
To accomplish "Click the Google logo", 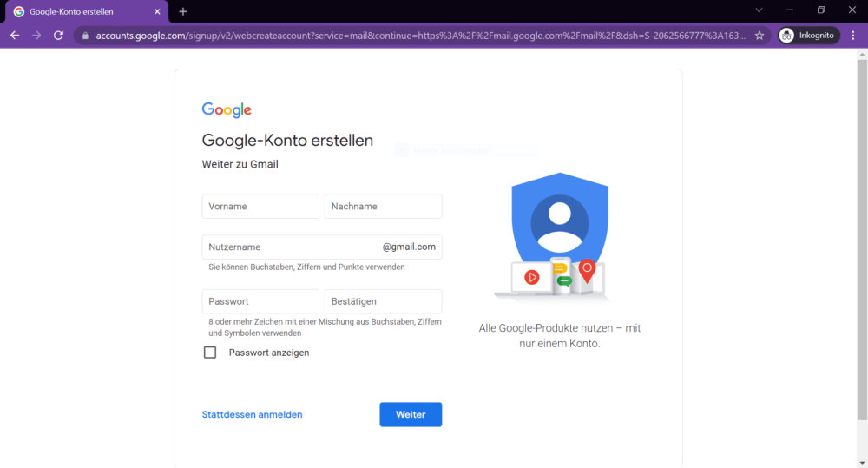I will point(227,109).
